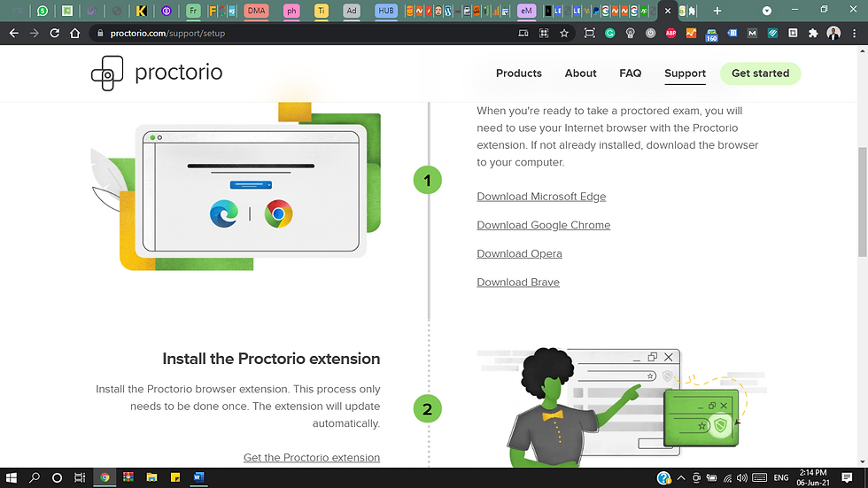Open Task View on taskbar
The image size is (868, 488).
80,477
